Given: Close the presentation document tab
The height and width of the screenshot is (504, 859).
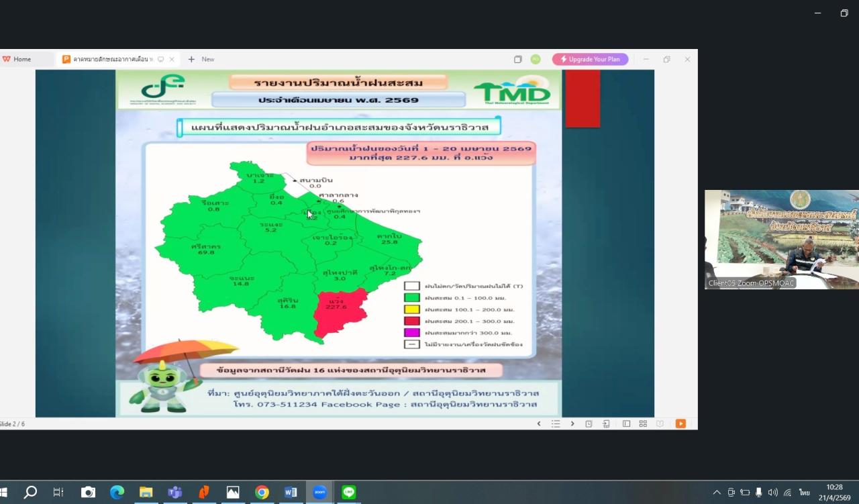Looking at the screenshot, I should 172,59.
